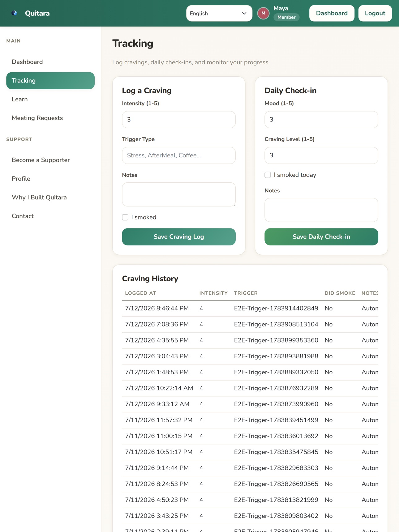This screenshot has width=399, height=532.
Task: Select row logged 7/11/2026 9:14:44 PM
Action: coord(250,468)
